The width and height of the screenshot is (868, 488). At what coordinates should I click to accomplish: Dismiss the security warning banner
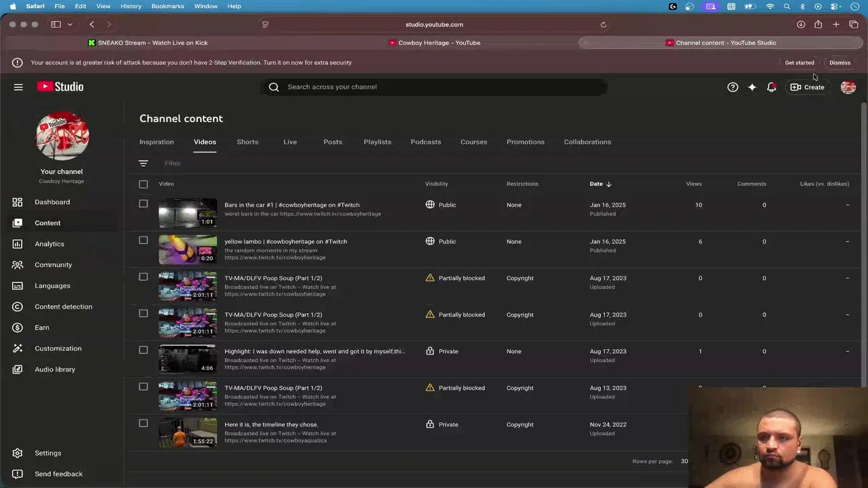(840, 62)
